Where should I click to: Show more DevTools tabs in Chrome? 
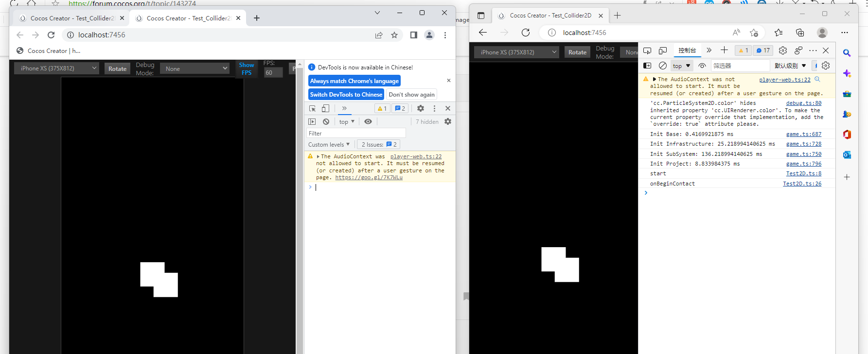pos(344,108)
